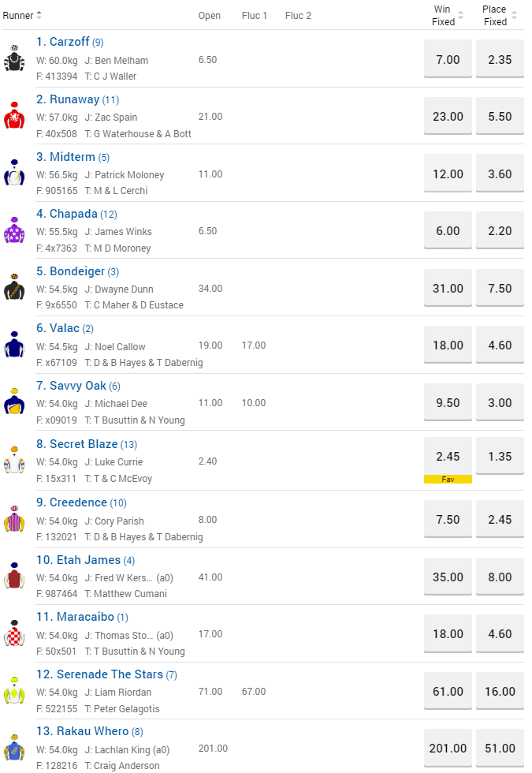Pick Rakau Whero win odds 201.00
The image size is (532, 773).
[448, 748]
